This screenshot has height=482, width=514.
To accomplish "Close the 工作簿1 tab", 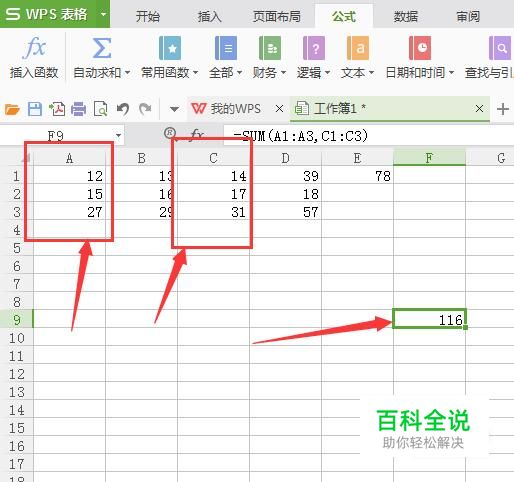I will pyautogui.click(x=479, y=109).
